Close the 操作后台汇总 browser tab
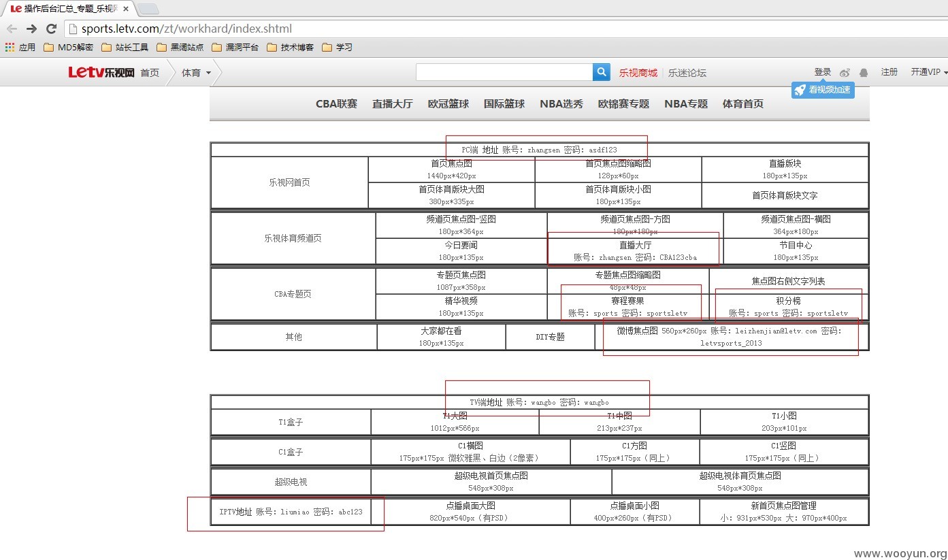 click(126, 9)
